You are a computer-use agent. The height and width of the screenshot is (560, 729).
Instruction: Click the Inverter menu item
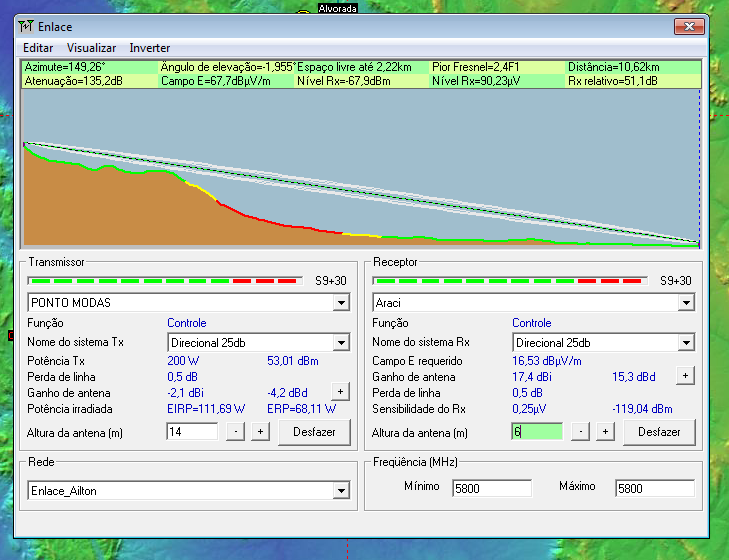pos(150,48)
